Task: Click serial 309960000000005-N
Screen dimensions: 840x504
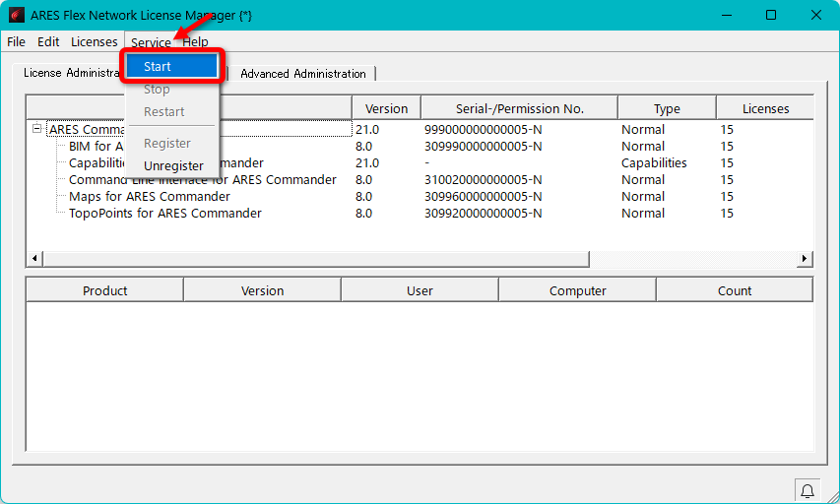Action: click(x=484, y=196)
